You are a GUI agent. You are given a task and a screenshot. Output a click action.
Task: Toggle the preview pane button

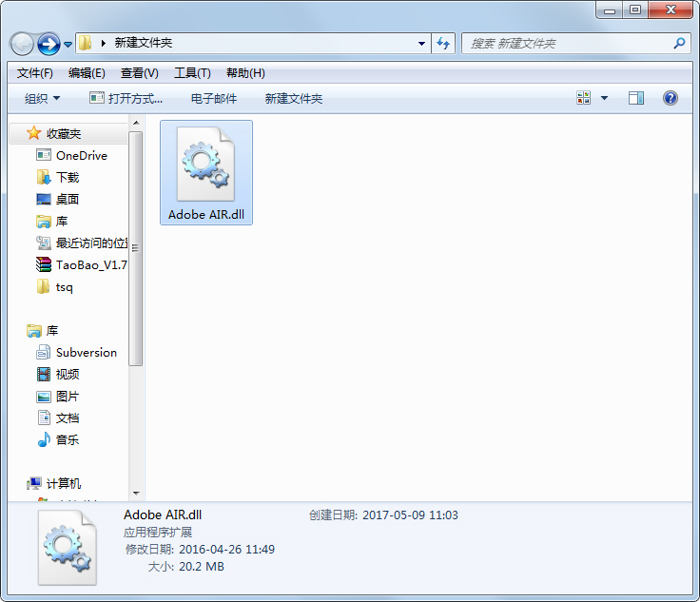[x=635, y=98]
